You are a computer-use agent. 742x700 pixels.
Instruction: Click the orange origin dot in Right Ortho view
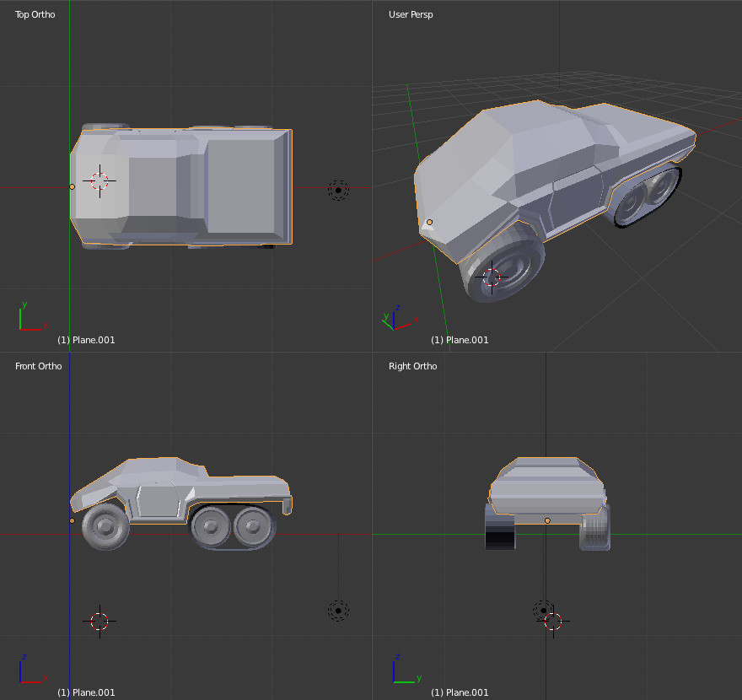(x=546, y=520)
